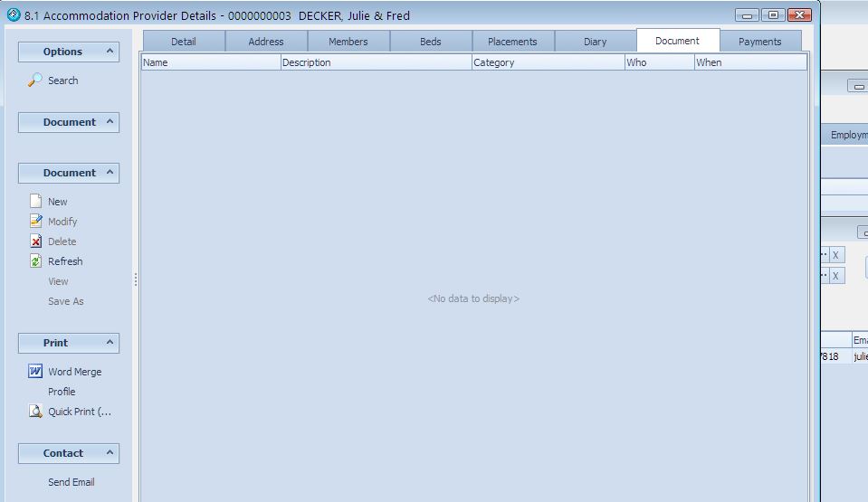Collapse the Options panel section
This screenshot has height=502, width=868.
coord(110,52)
